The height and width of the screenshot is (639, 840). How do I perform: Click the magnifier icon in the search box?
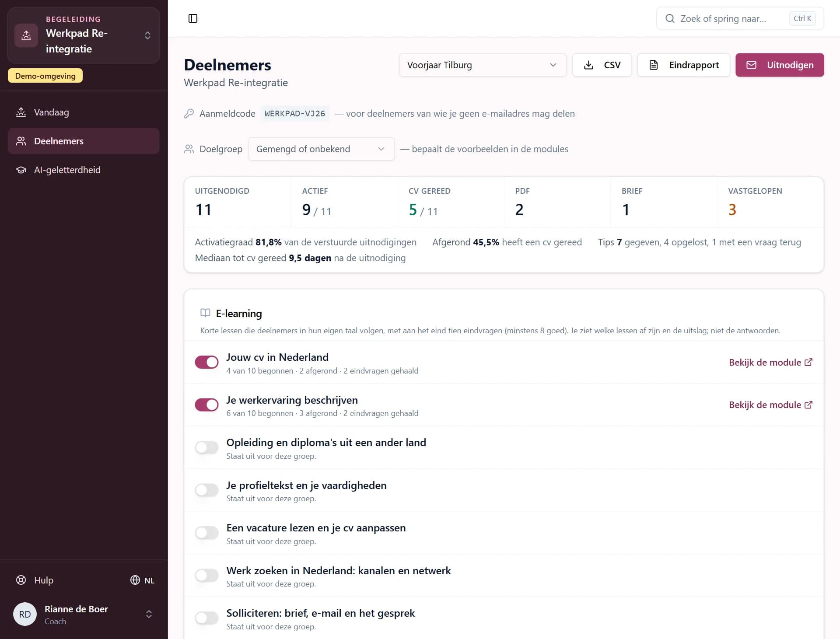pos(670,18)
